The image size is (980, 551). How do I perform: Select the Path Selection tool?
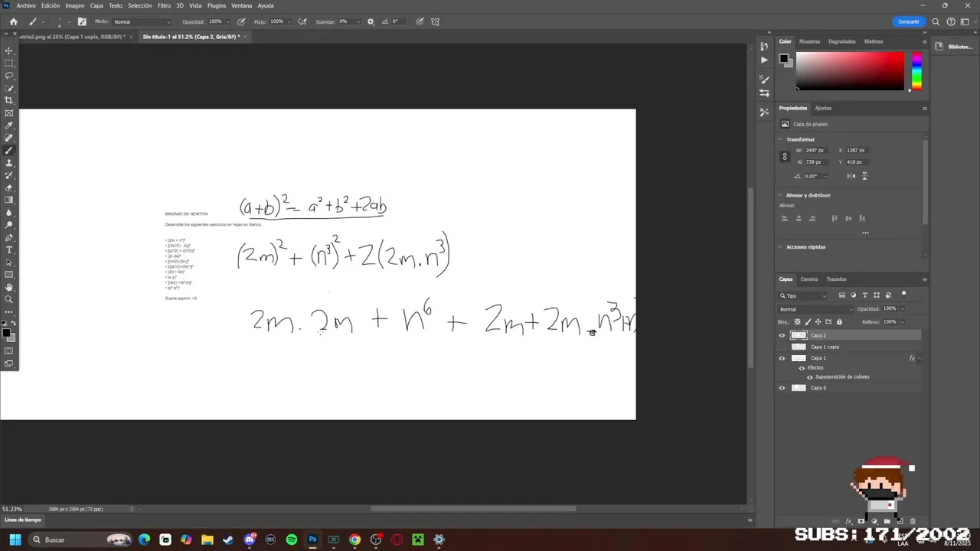coord(9,262)
